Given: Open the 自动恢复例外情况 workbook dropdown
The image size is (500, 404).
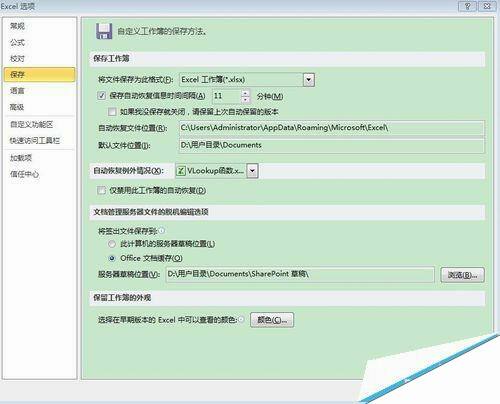Looking at the screenshot, I should [x=252, y=171].
